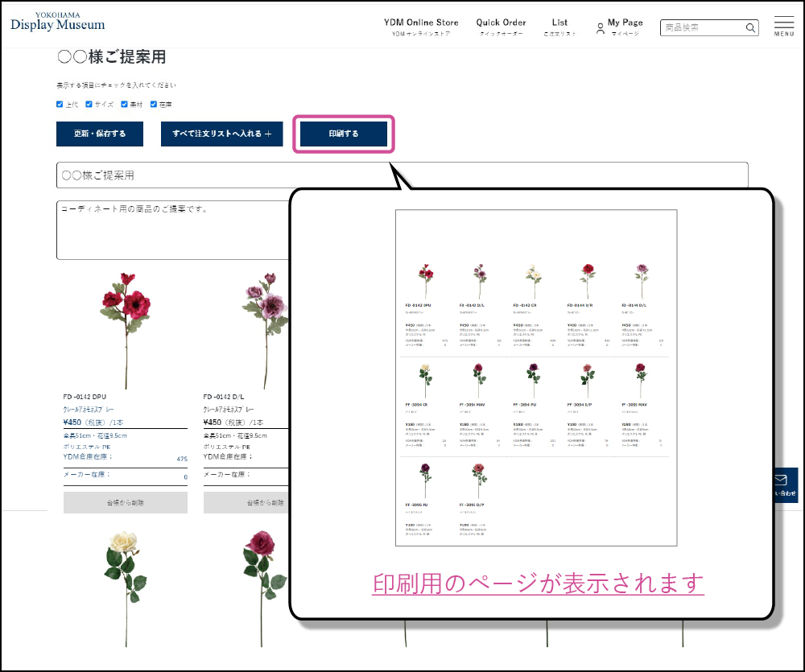Click the 更新・保存する button
Screen dimensions: 805x672
100,134
